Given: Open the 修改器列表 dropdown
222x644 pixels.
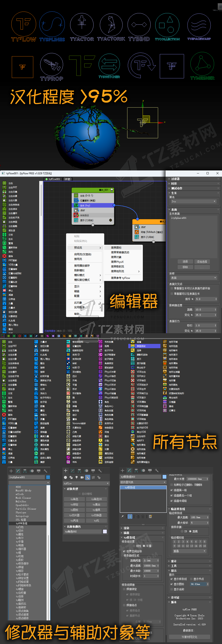Looking at the screenshot, I should tap(143, 482).
